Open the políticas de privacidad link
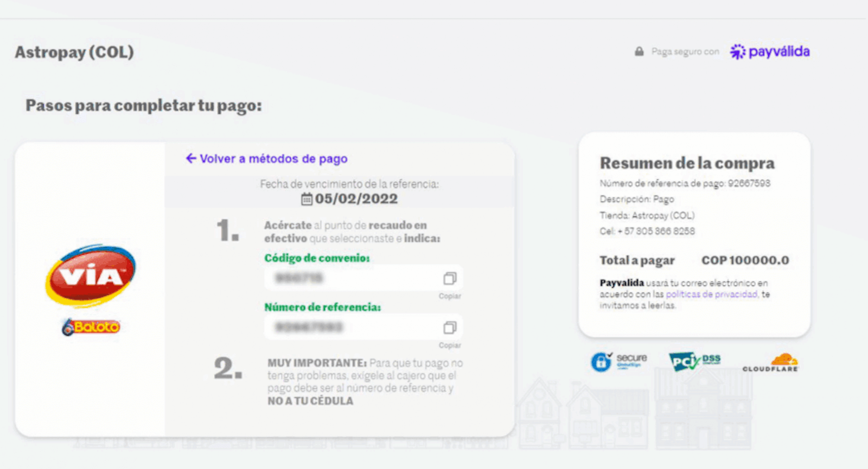Screen dimensions: 868x469 point(712,294)
